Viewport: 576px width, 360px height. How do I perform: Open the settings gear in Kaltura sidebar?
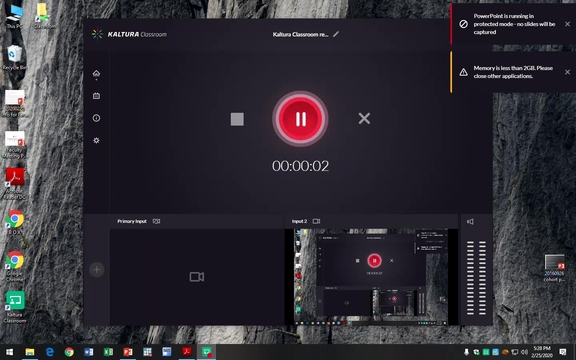pos(96,140)
